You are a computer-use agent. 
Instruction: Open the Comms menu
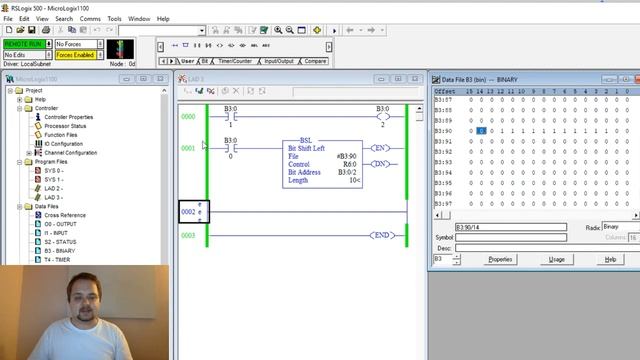[x=90, y=19]
